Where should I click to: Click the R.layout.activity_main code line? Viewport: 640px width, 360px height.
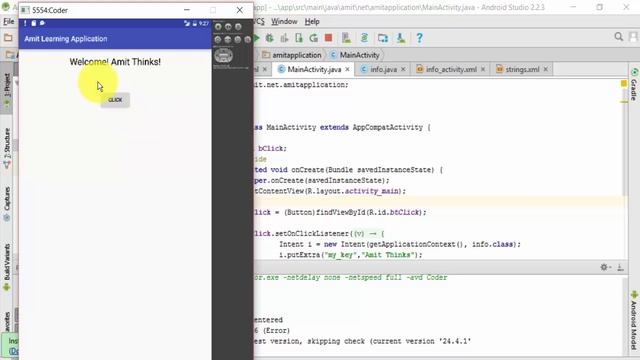pos(330,191)
